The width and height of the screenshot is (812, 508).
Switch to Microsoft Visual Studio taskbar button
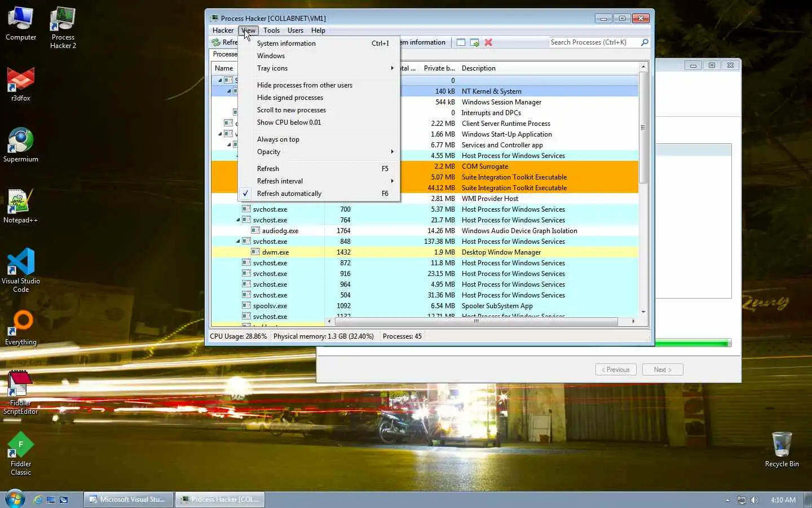128,500
